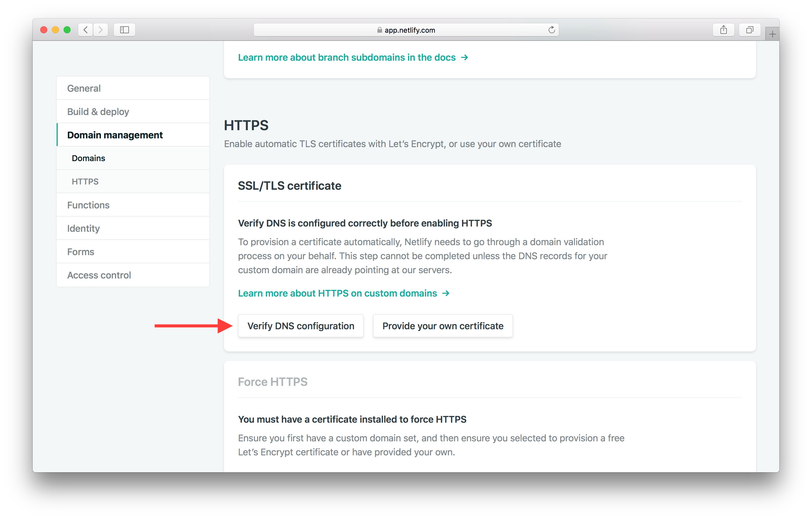Go to HTTPS subsection in sidebar
The image size is (812, 519).
85,182
